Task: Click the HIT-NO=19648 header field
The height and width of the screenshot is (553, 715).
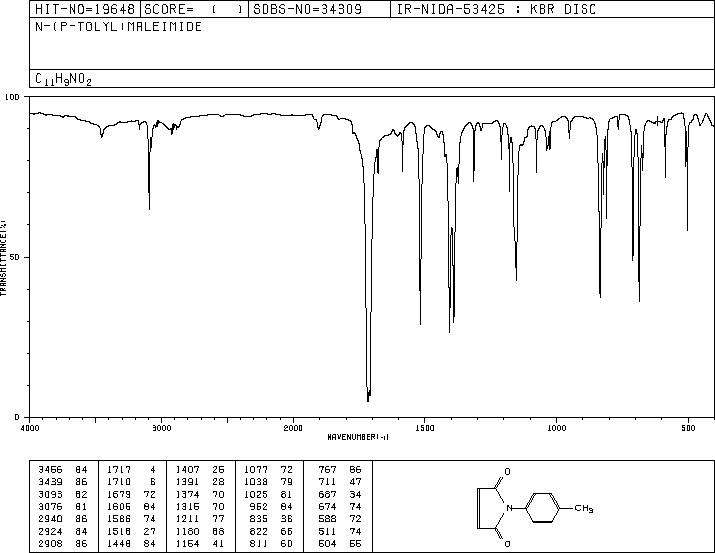Action: tap(85, 9)
